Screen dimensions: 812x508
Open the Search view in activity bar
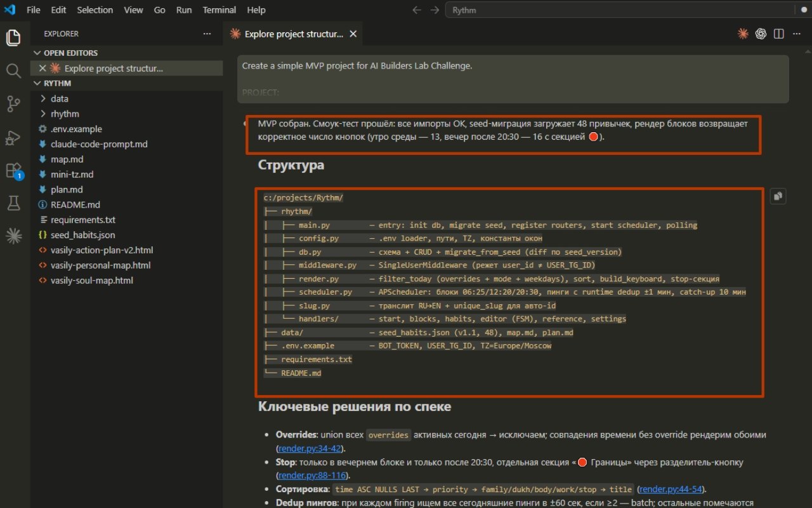click(x=13, y=70)
